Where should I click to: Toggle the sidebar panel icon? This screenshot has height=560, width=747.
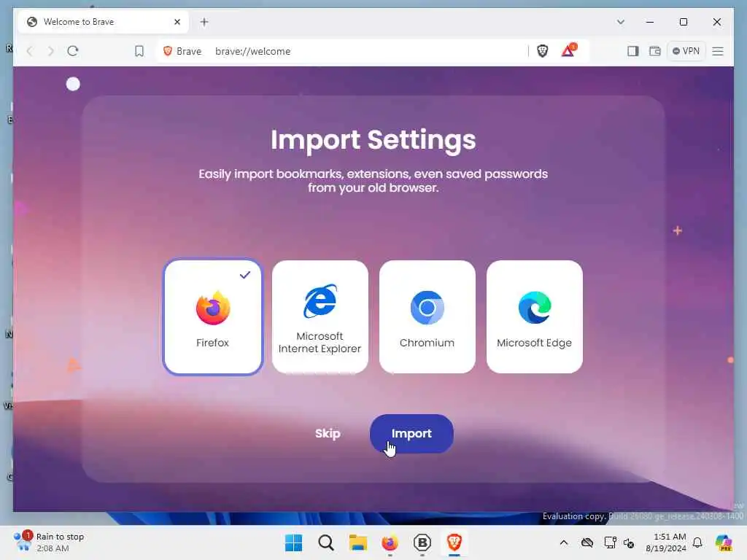[632, 51]
